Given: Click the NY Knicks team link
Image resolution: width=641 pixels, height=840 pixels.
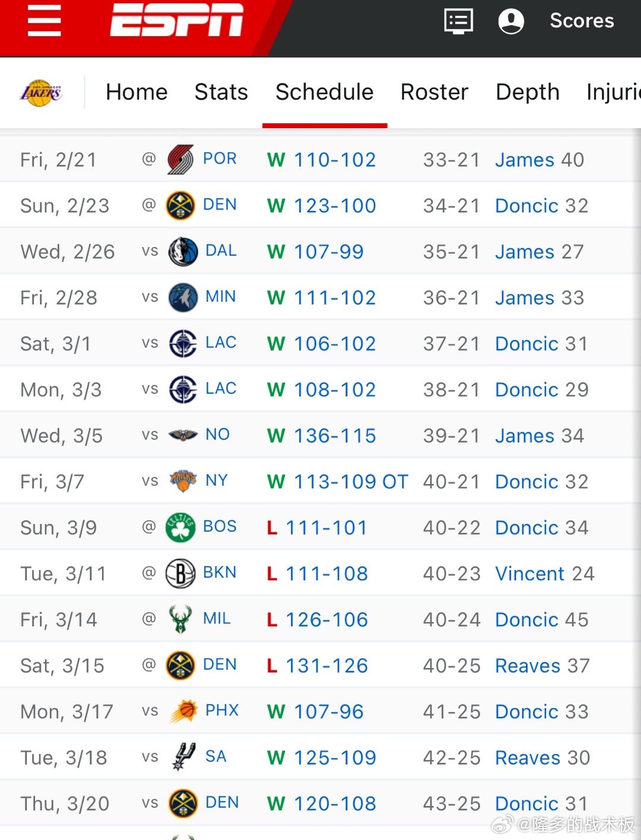Looking at the screenshot, I should pyautogui.click(x=217, y=481).
